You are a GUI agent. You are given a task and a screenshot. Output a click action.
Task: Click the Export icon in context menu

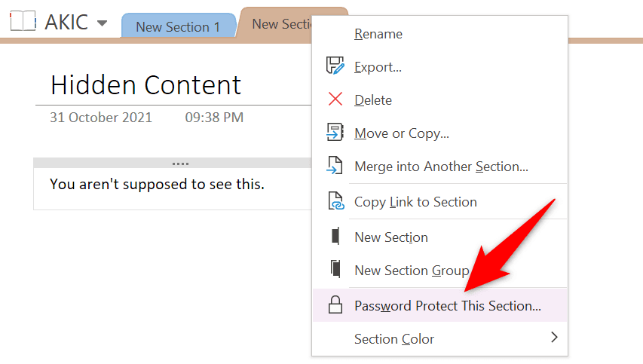tap(335, 66)
